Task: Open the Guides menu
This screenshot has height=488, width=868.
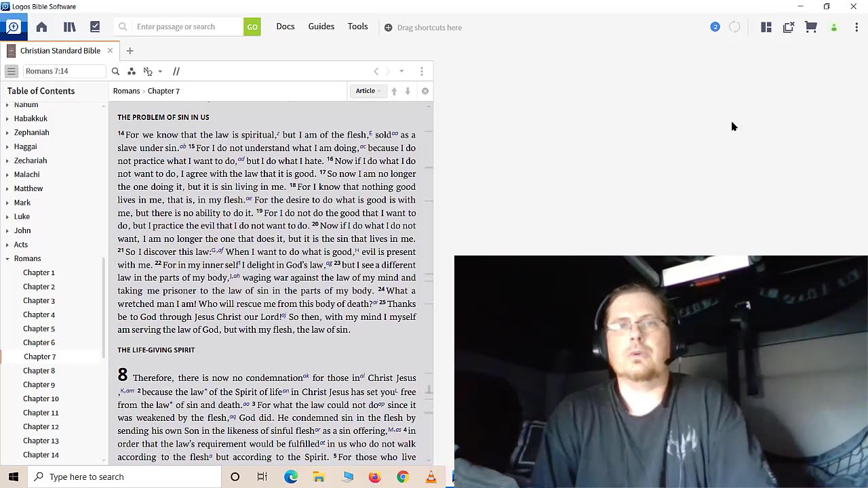Action: 321,26
